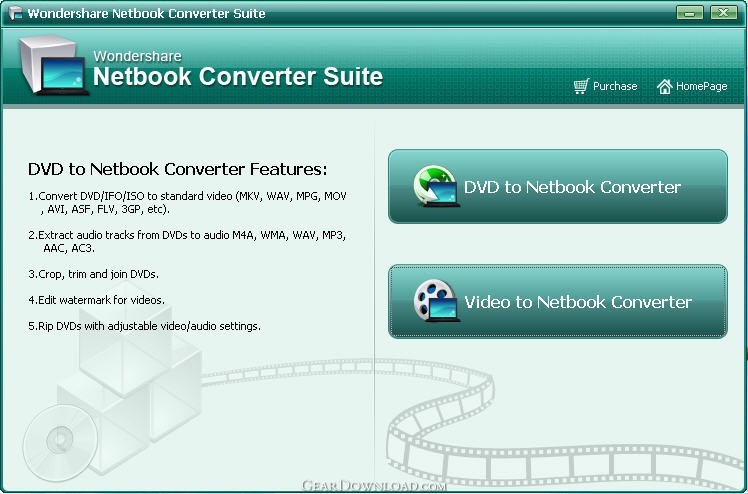748x494 pixels.
Task: Click feature text '4.Edit watermark for videos.'
Action: tap(96, 300)
